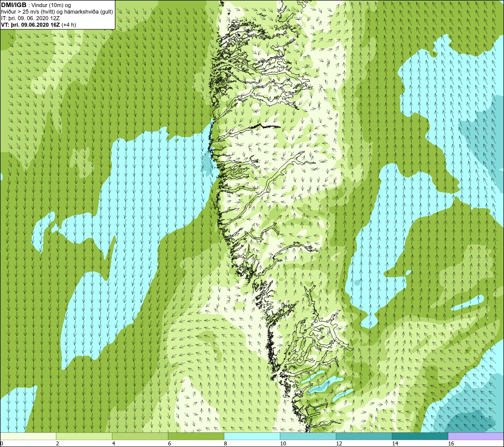Click the scale label "6"
Image resolution: width=504 pixels, height=447 pixels.
170,444
